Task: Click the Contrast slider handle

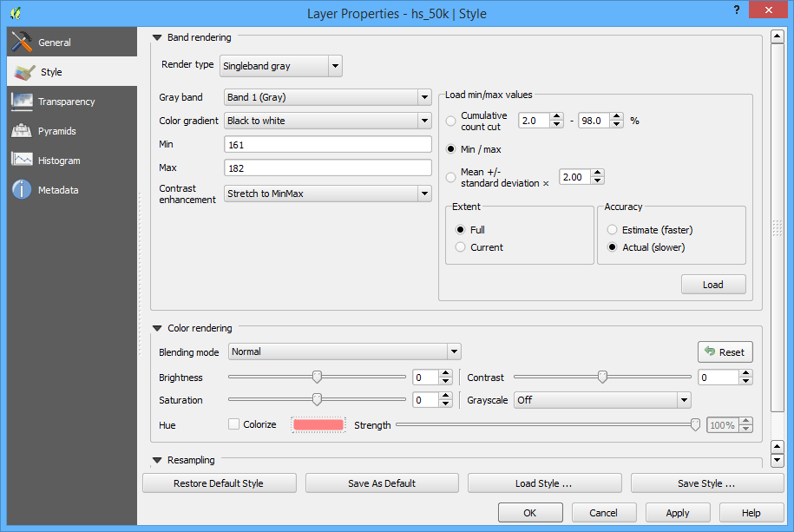Action: [602, 377]
